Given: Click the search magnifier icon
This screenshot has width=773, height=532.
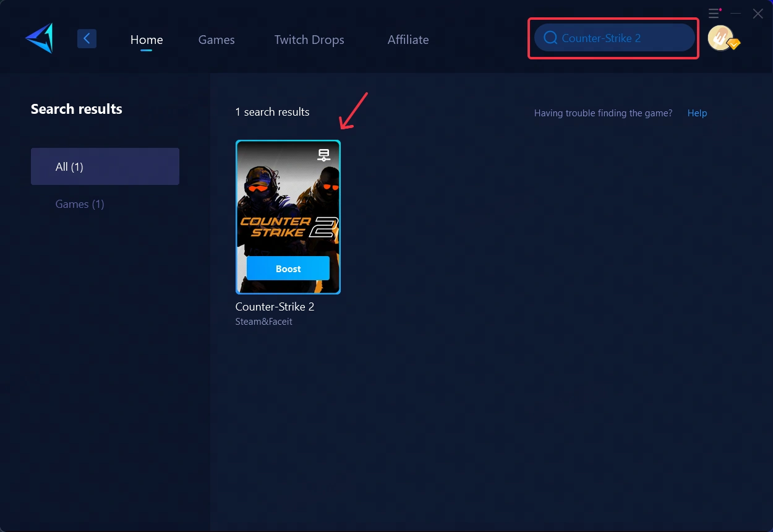Looking at the screenshot, I should [x=550, y=38].
